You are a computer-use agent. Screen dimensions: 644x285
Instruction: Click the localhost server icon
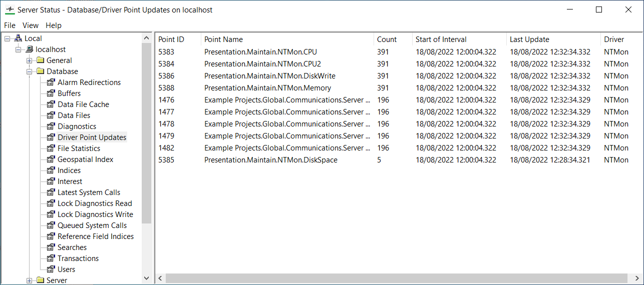(x=30, y=49)
